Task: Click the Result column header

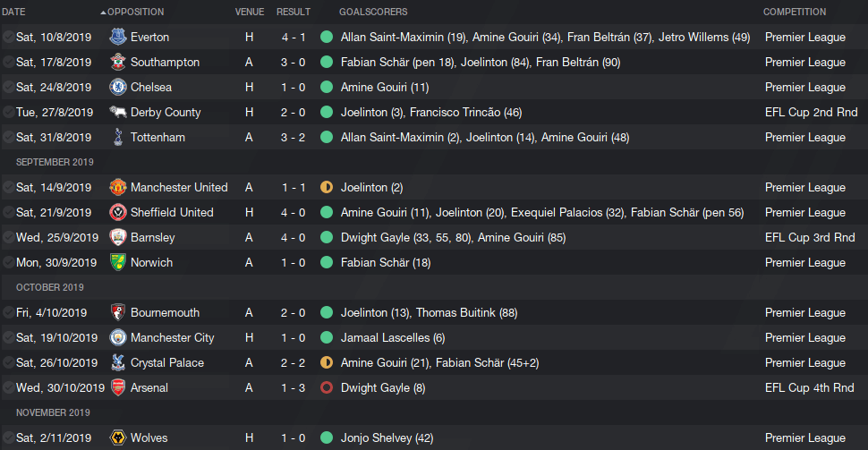Action: (294, 12)
